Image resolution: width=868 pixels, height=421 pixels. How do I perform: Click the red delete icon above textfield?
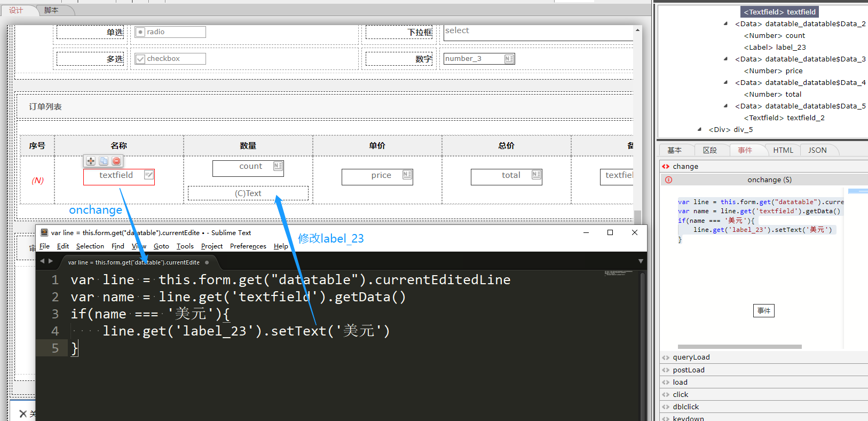pyautogui.click(x=116, y=161)
